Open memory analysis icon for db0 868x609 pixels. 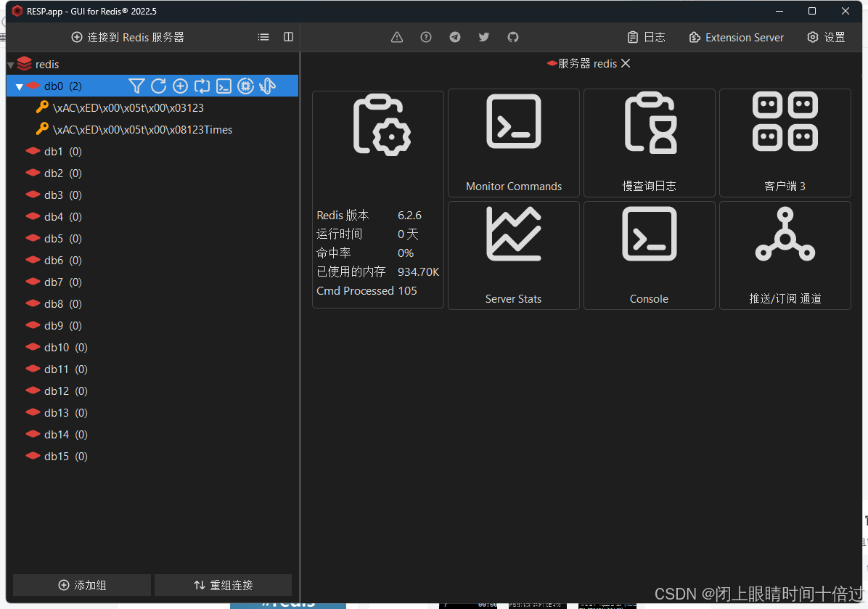click(246, 86)
